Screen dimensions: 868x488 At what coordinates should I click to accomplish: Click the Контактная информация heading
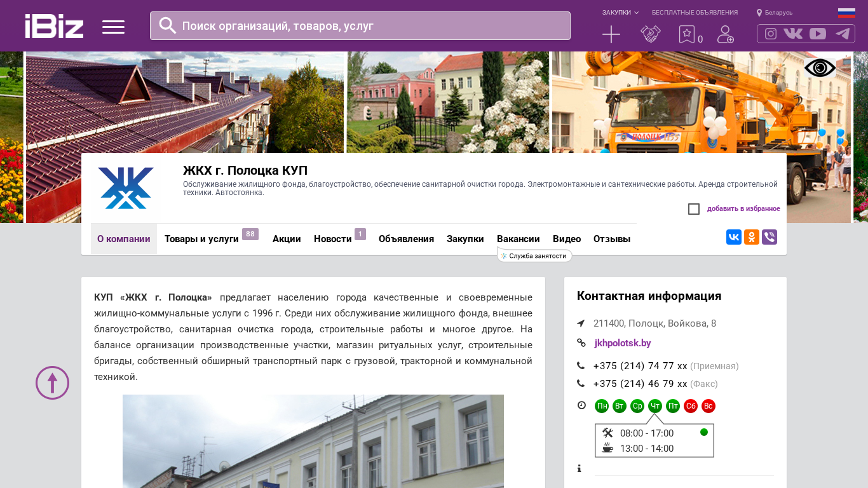[x=649, y=296]
